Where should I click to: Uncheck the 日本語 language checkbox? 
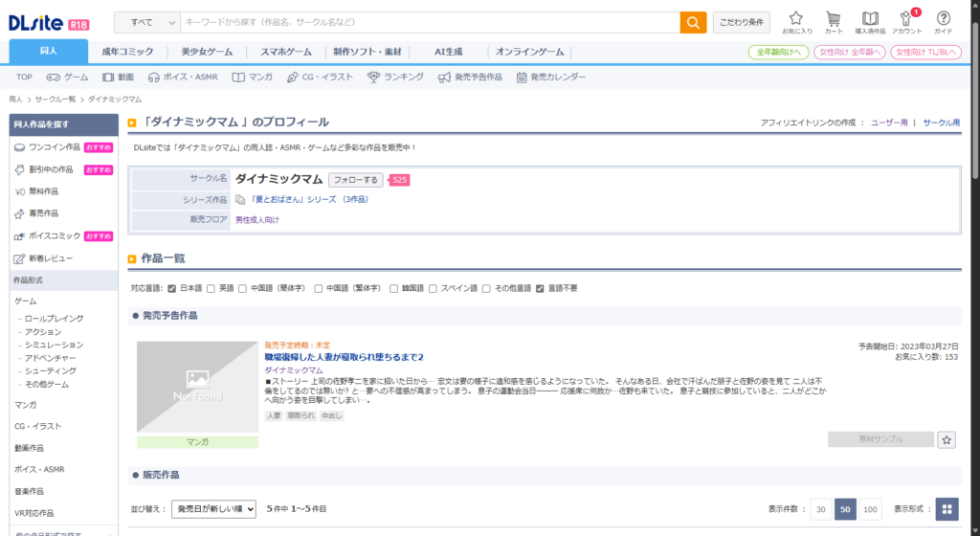[x=172, y=288]
